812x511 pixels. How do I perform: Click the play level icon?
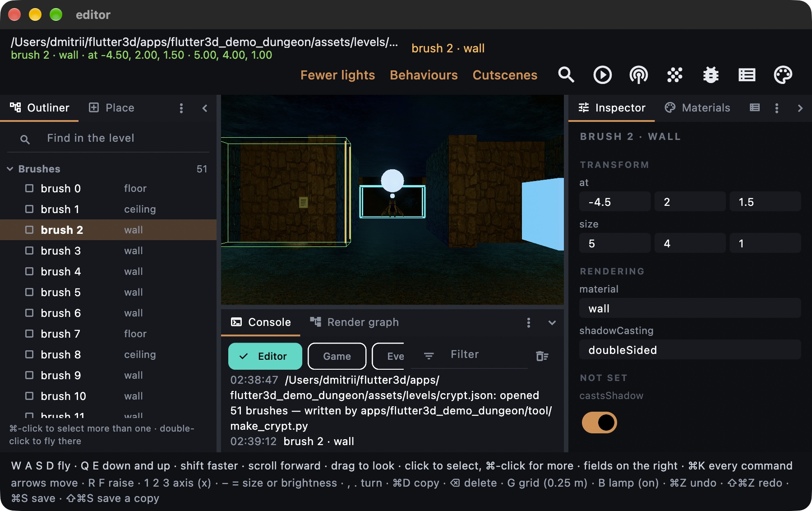tap(602, 75)
